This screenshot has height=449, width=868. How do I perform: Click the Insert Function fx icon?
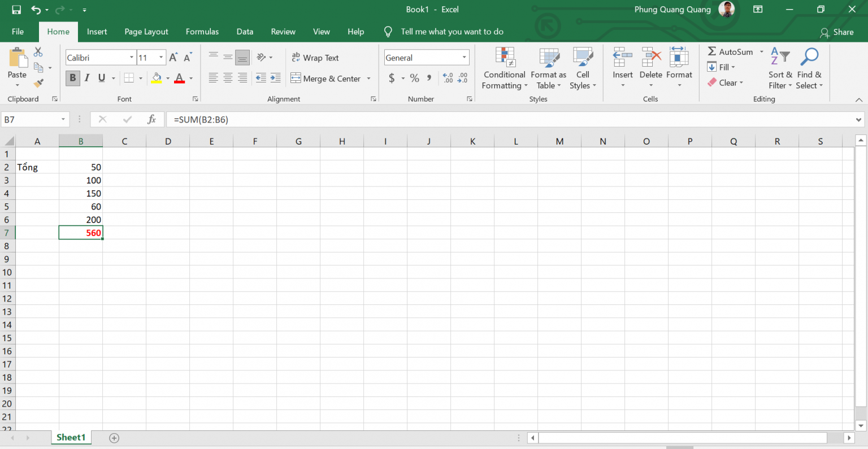(151, 119)
